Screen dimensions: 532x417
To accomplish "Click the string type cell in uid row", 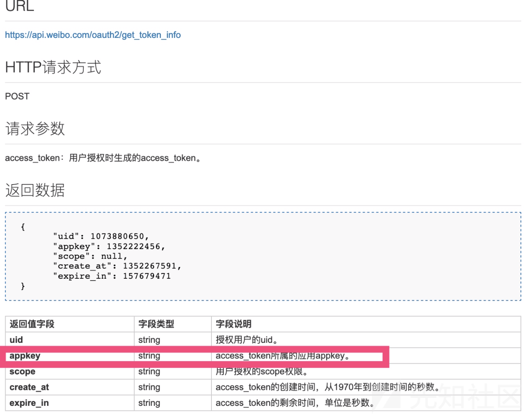I will [x=173, y=340].
